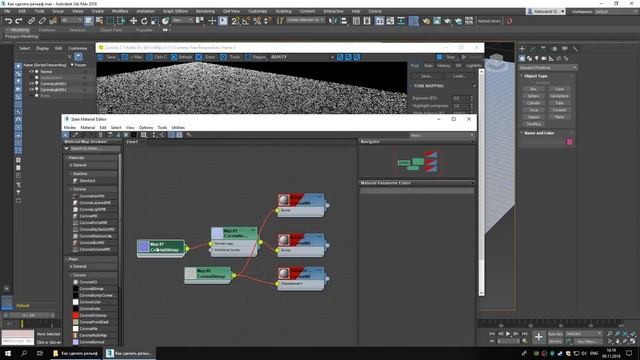Activate the Select Object tool
640x360 pixels.
(89, 21)
